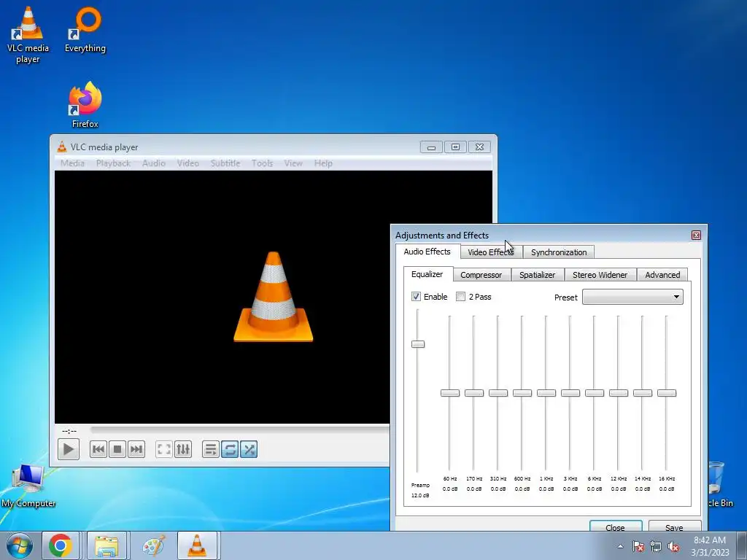Click the Play button in VLC
This screenshot has width=747, height=560.
coord(68,449)
